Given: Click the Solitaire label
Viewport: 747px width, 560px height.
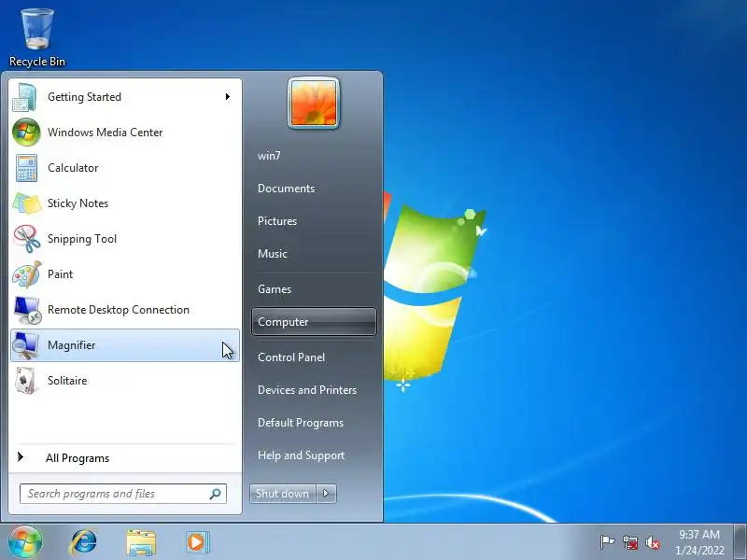Looking at the screenshot, I should [x=67, y=381].
